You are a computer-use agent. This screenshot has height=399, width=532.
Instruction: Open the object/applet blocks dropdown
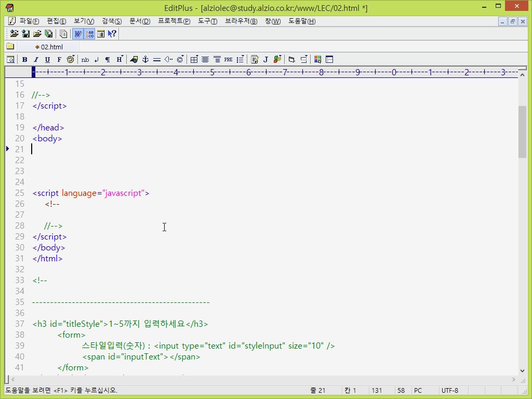277,59
